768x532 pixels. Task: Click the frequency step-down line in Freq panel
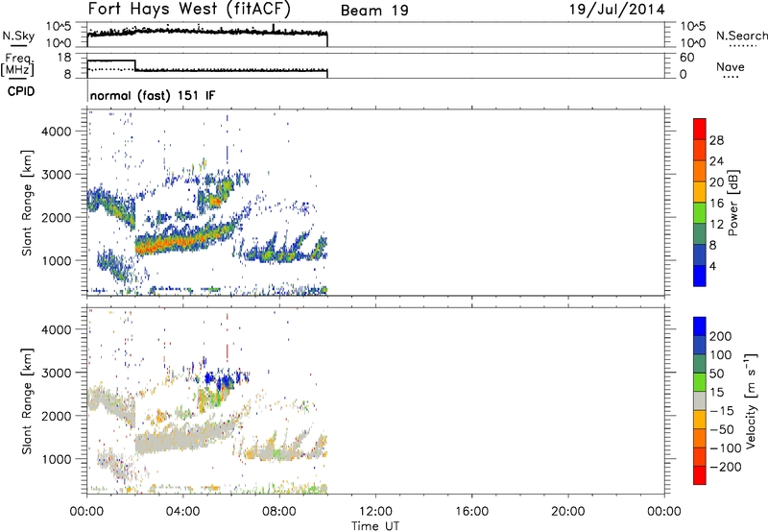click(135, 65)
